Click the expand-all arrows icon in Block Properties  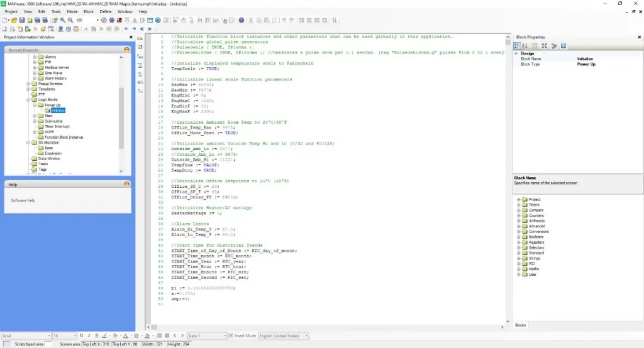click(x=544, y=46)
